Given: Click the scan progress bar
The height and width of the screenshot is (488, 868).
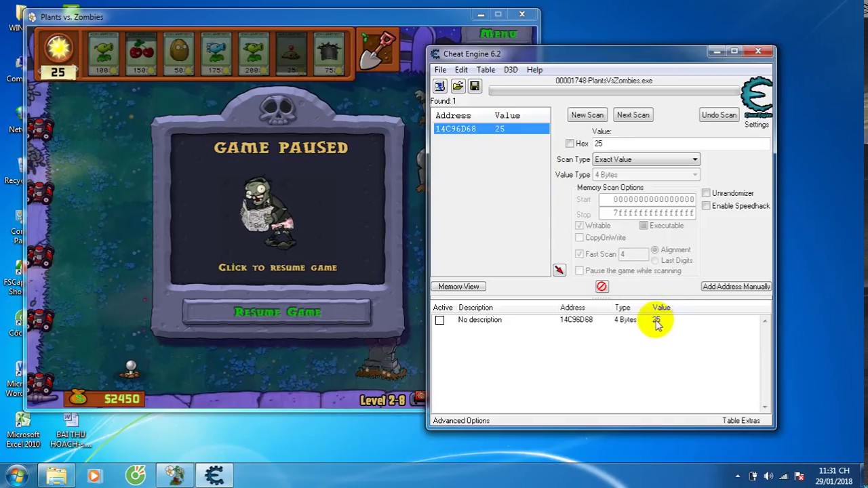Looking at the screenshot, I should click(614, 91).
